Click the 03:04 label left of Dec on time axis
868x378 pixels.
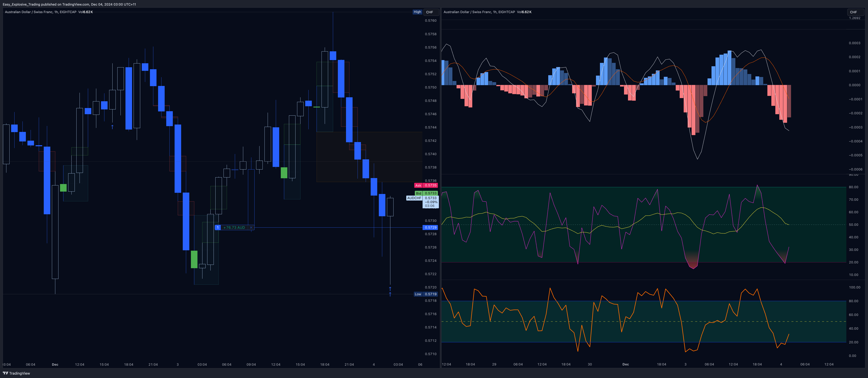point(6,364)
